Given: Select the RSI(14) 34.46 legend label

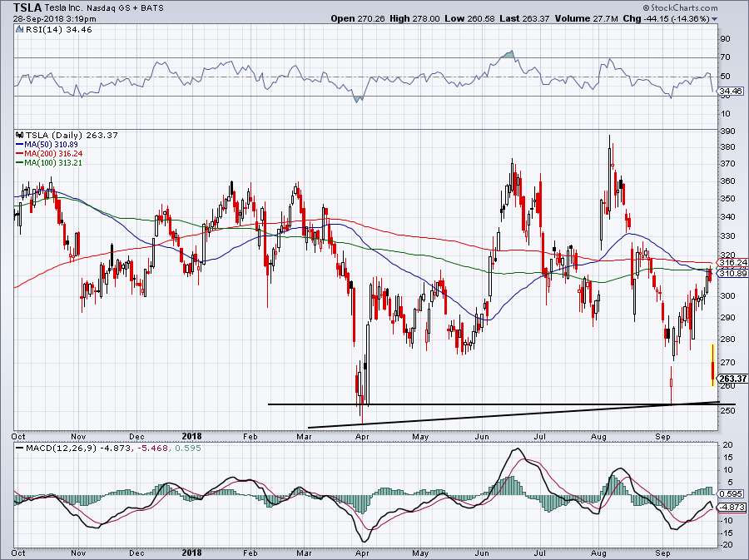Looking at the screenshot, I should (58, 30).
